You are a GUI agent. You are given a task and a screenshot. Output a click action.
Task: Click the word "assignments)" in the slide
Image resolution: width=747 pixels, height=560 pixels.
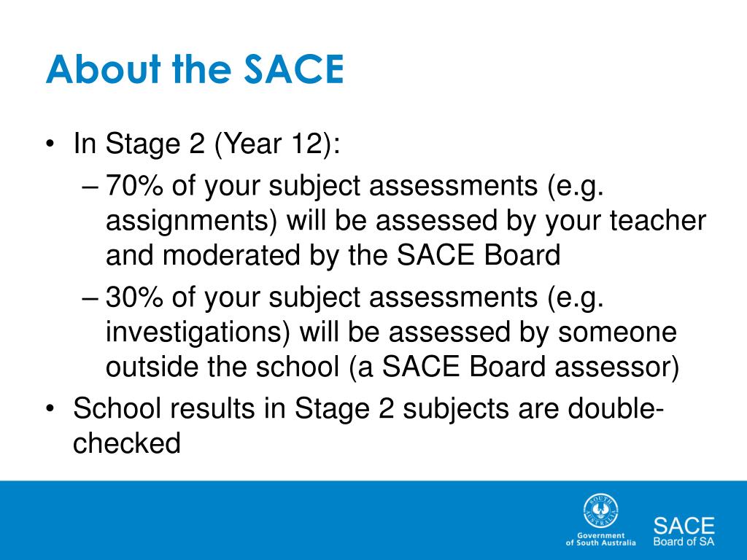coord(192,221)
